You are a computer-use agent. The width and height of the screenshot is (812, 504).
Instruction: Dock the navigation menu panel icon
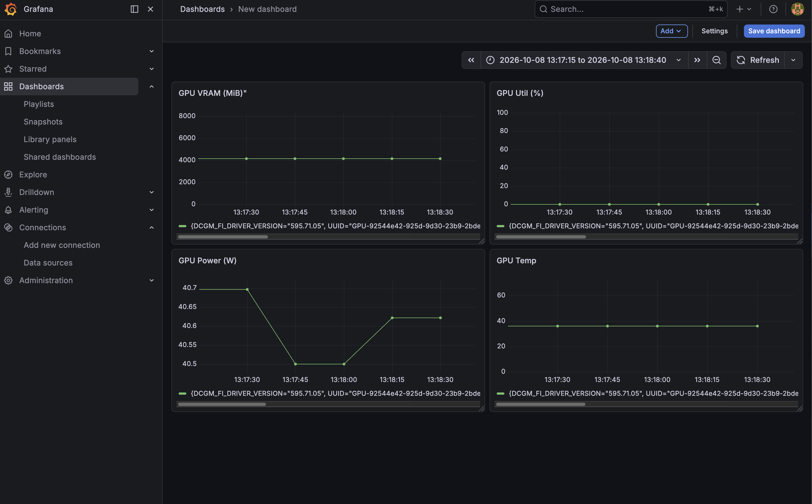point(135,9)
